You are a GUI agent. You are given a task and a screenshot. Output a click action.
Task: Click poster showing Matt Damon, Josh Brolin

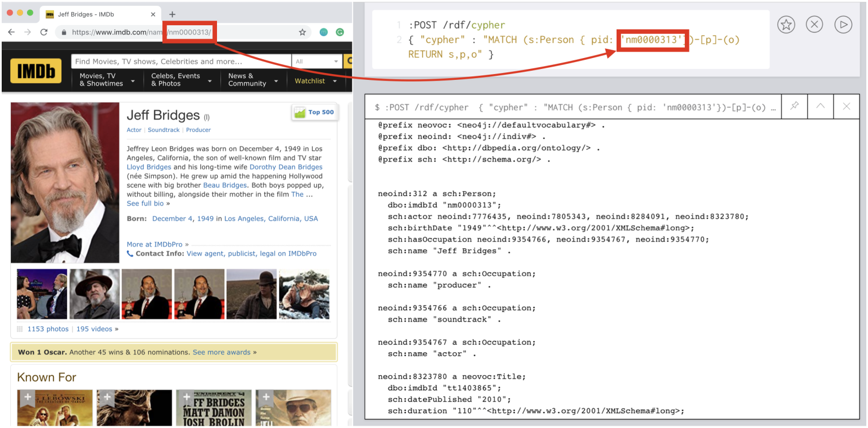(x=214, y=408)
